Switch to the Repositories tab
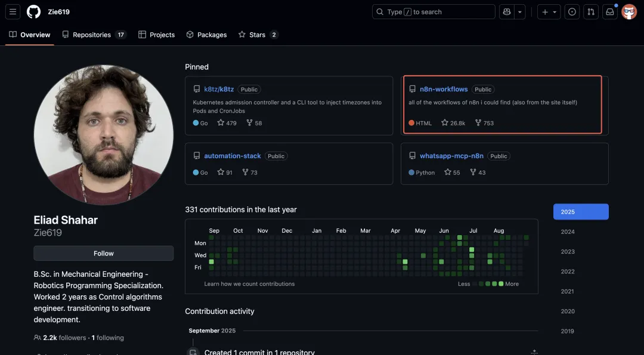Viewport: 644px width, 355px height. click(x=94, y=35)
